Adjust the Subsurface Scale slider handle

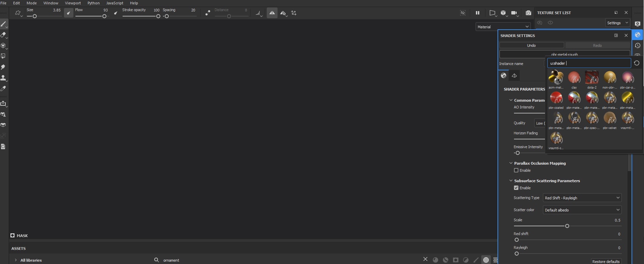[567, 226]
